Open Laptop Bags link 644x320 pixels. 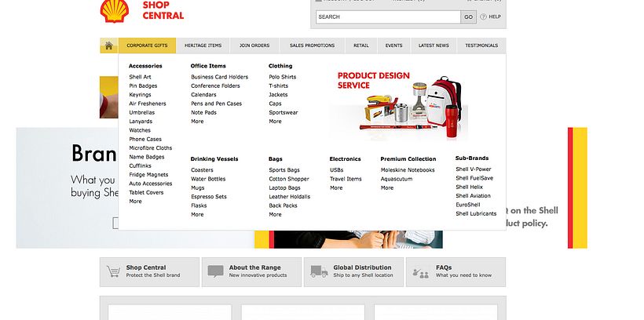[284, 188]
